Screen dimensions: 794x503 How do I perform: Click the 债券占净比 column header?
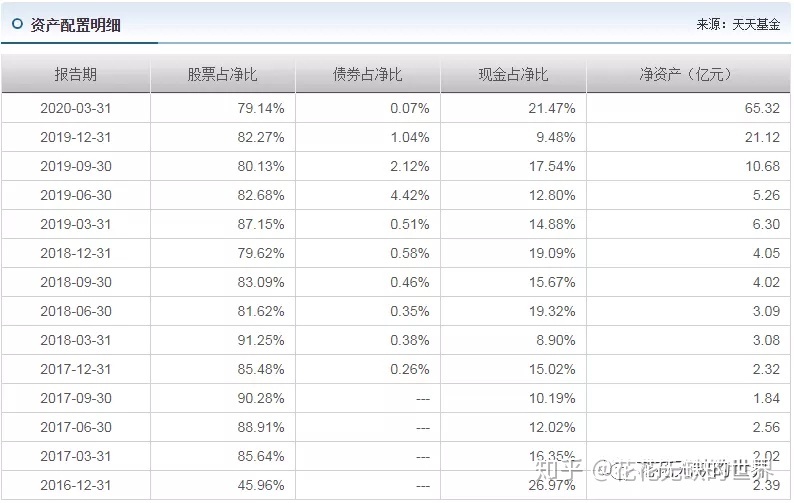[368, 75]
